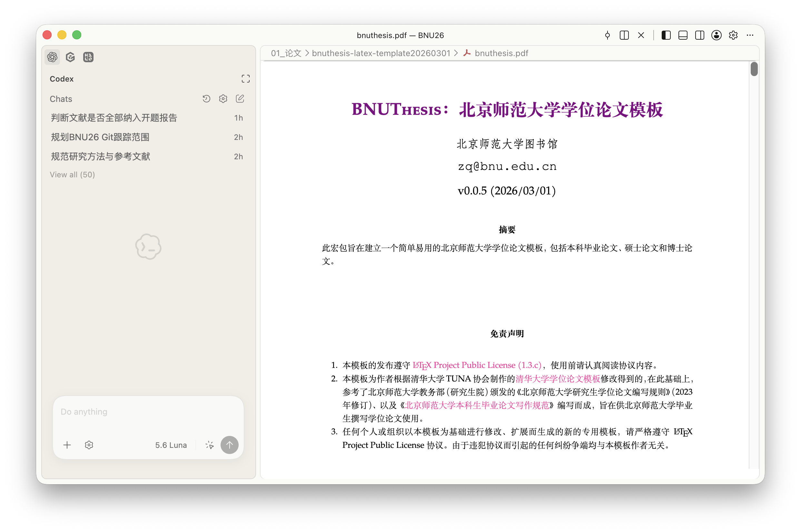Click the '免责声明' heading in the PDF
The image size is (801, 532).
(507, 333)
